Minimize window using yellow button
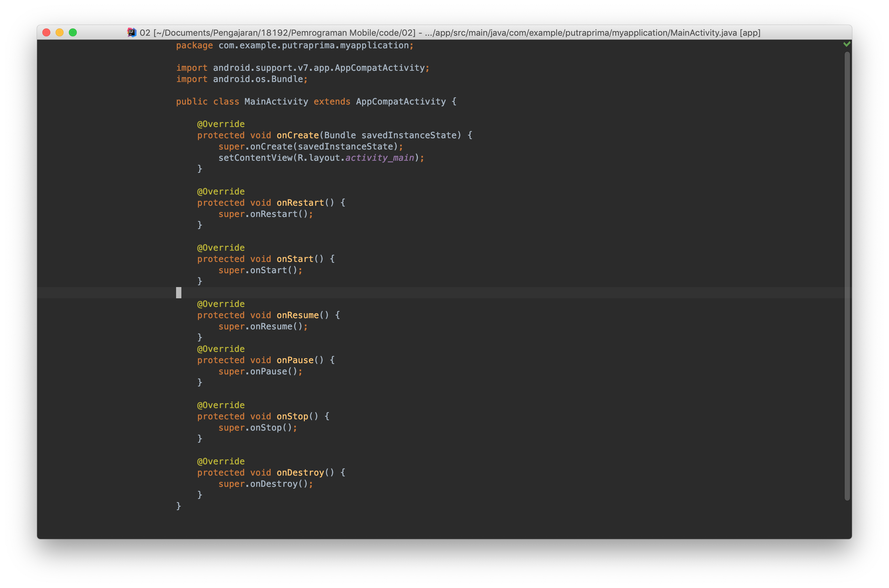This screenshot has height=588, width=889. 60,33
